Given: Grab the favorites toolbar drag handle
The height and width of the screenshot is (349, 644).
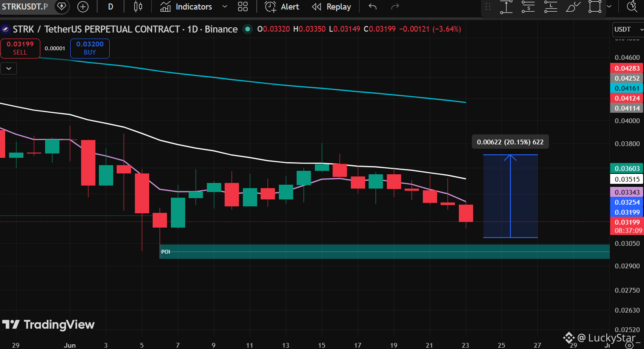Looking at the screenshot, I should 488,7.
